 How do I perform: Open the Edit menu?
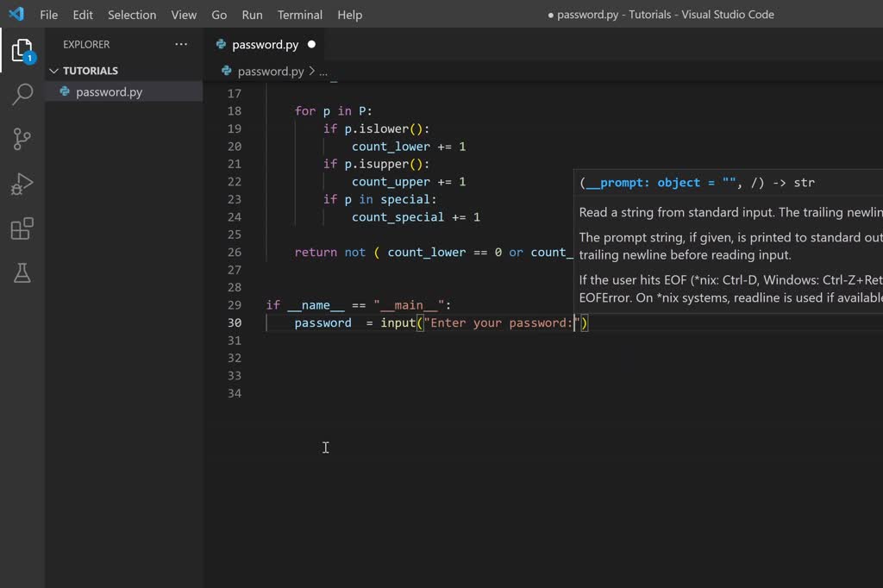tap(83, 15)
